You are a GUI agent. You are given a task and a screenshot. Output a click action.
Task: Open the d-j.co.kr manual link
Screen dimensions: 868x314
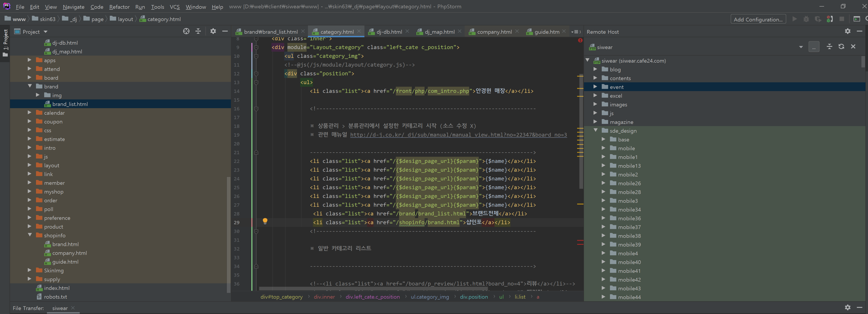[458, 135]
